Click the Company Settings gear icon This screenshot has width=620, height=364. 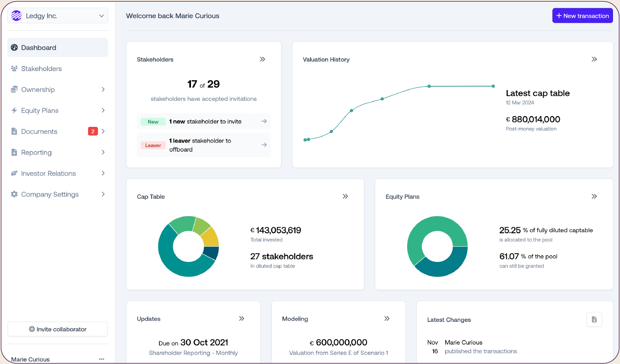14,194
